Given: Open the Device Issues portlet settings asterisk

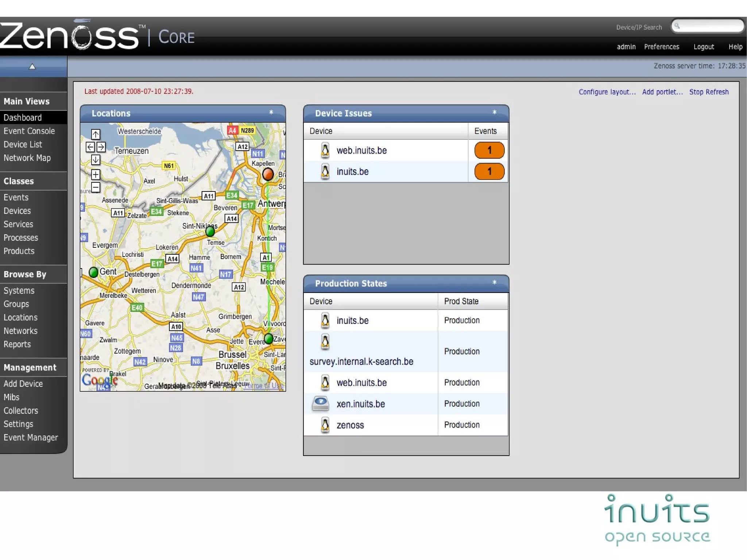Looking at the screenshot, I should pos(494,112).
